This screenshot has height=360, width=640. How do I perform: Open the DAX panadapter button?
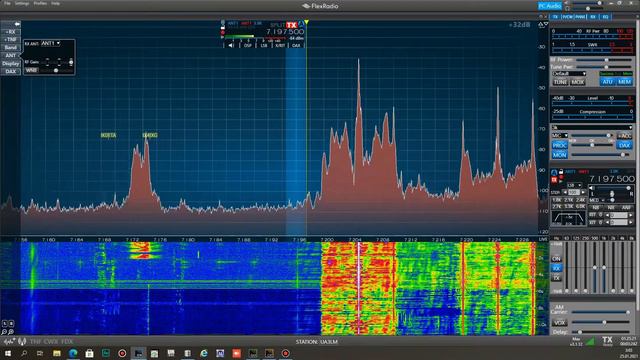(x=10, y=71)
